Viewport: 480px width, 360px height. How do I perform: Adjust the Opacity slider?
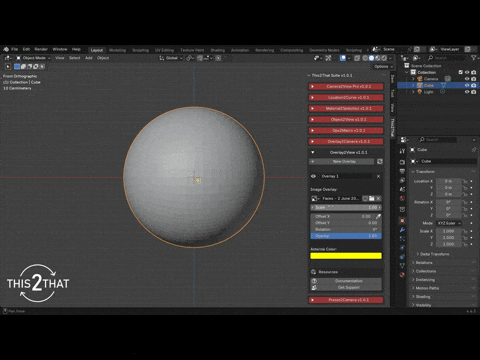346,236
